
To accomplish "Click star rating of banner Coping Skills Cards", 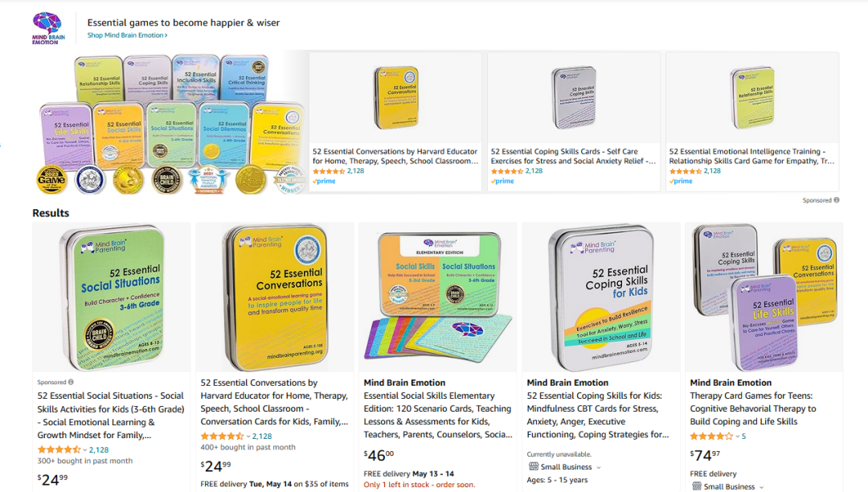I will coord(506,171).
